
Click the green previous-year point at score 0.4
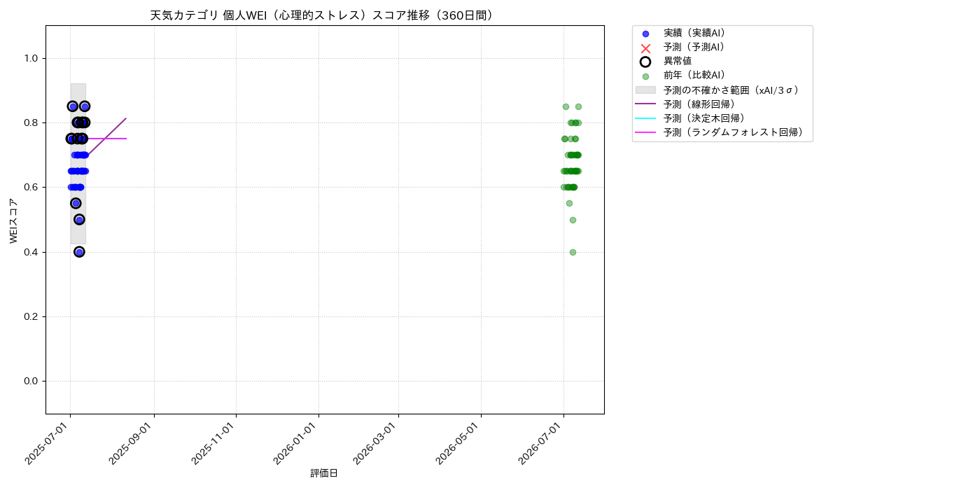573,252
